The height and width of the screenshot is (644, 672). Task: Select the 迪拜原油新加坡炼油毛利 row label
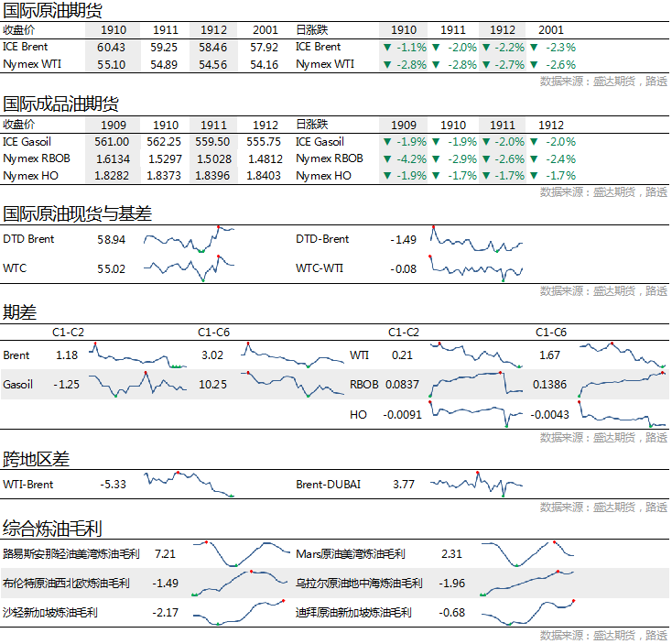click(353, 612)
